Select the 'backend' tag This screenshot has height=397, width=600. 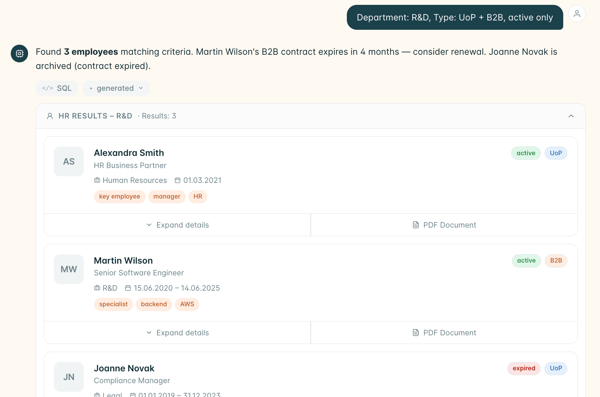154,304
